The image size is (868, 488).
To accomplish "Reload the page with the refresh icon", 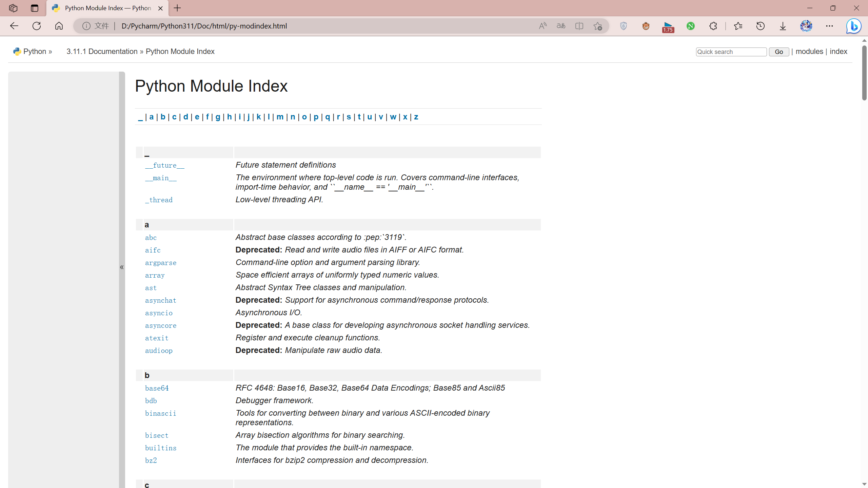I will click(x=37, y=26).
